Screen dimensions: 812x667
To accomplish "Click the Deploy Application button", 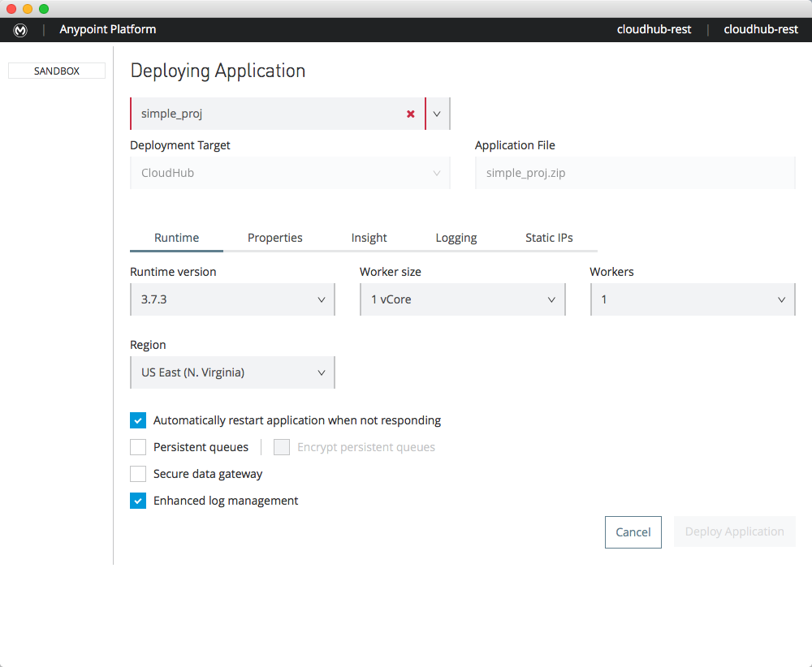I will 734,531.
